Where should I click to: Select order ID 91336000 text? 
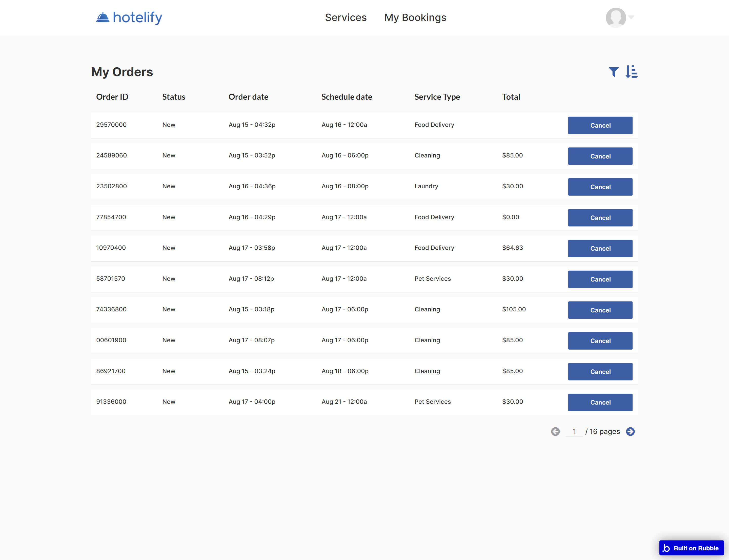(111, 402)
